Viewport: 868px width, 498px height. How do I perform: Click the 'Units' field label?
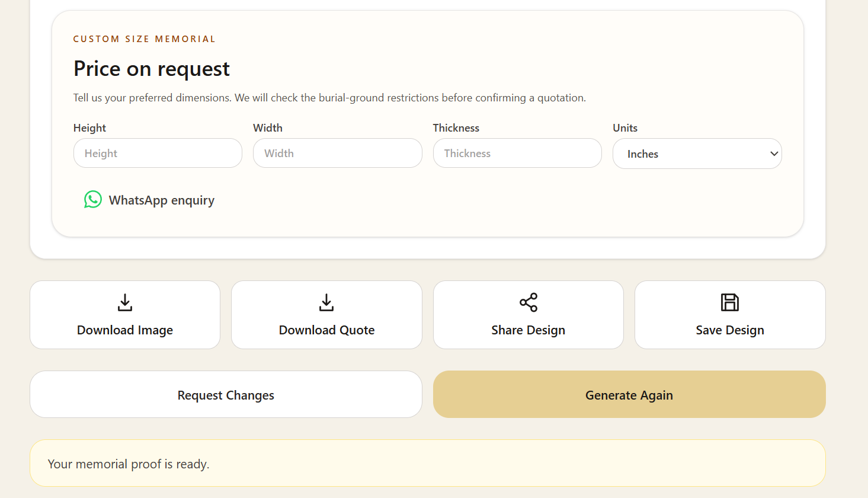tap(625, 128)
